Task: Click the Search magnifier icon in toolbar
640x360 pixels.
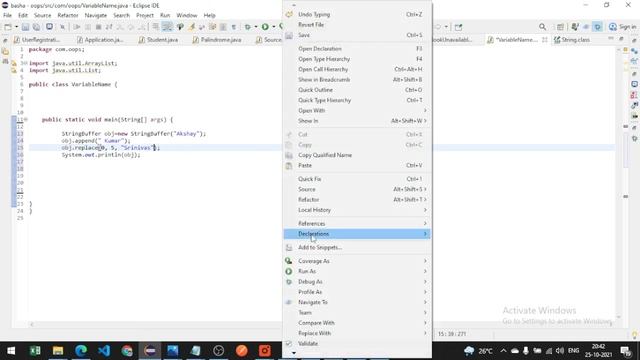Action: click(542, 27)
